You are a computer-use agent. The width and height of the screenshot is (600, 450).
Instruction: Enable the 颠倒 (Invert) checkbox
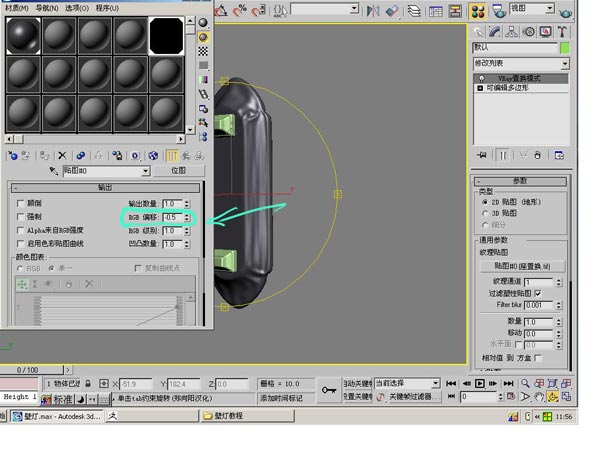[x=21, y=204]
